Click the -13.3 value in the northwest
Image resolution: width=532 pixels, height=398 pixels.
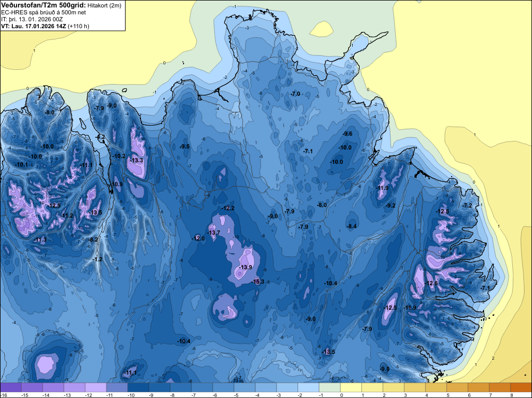pos(137,160)
